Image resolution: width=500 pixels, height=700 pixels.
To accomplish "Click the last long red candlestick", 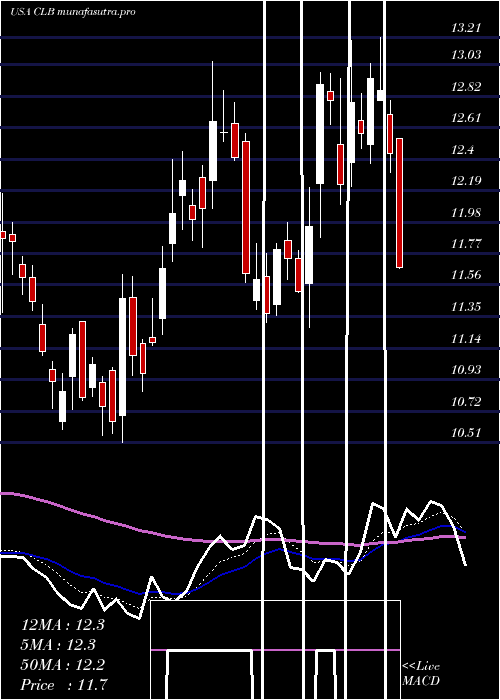I will click(x=400, y=203).
